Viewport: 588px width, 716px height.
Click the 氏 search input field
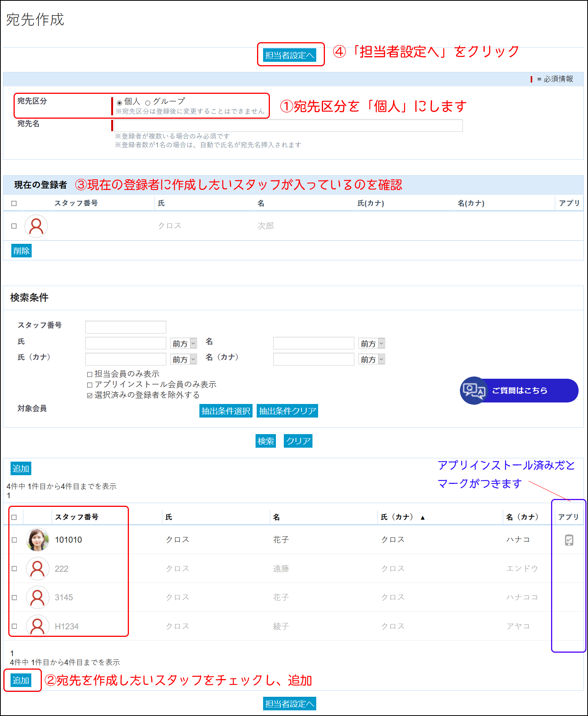pyautogui.click(x=126, y=343)
